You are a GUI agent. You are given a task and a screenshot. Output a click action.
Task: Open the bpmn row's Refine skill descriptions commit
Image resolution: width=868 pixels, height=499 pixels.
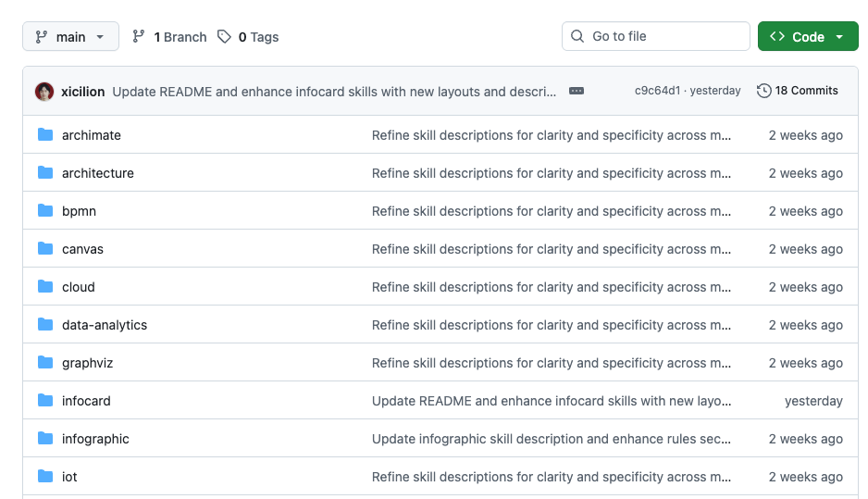552,211
